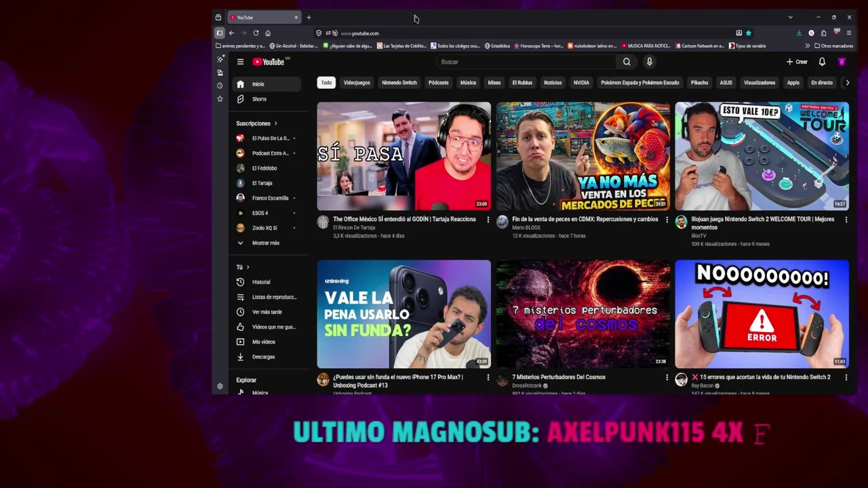Image resolution: width=868 pixels, height=488 pixels.
Task: Open tracking protection shield icon
Action: [319, 33]
